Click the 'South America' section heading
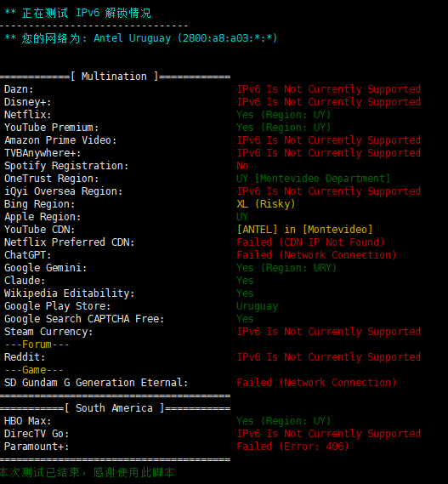 (114, 408)
